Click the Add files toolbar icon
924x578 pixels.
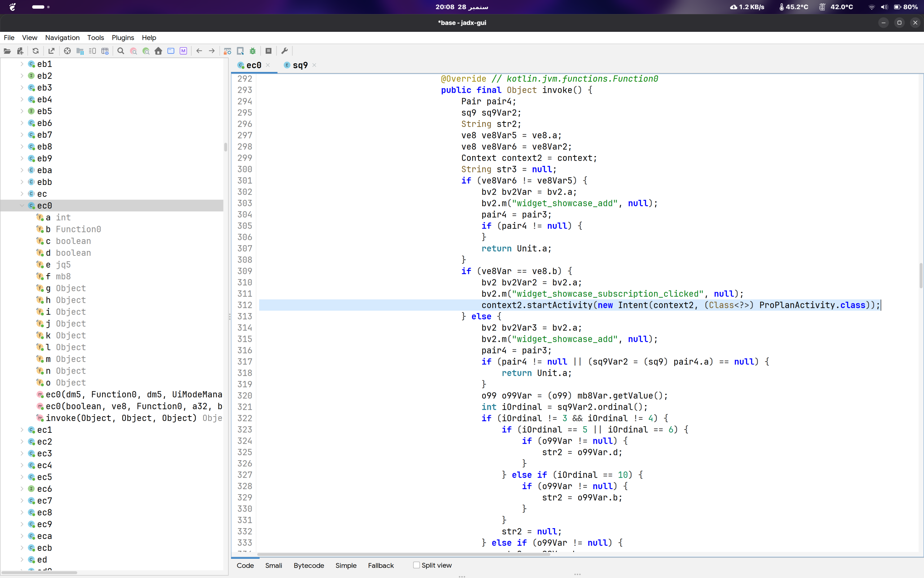pos(20,51)
